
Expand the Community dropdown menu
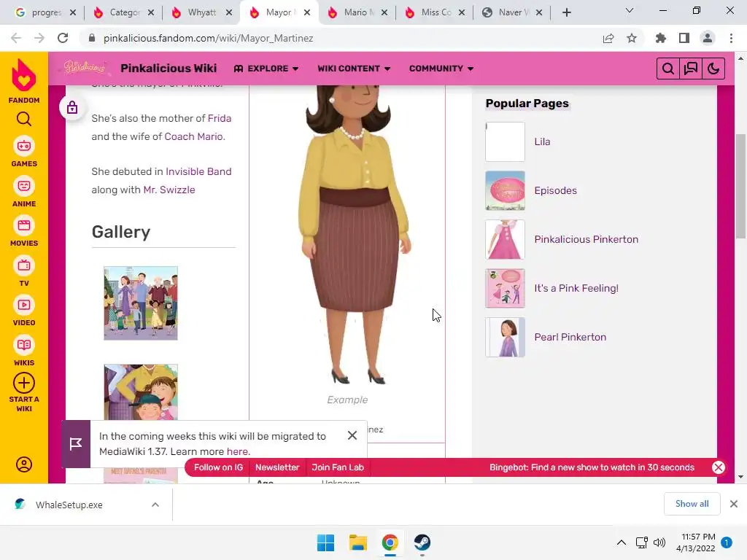pyautogui.click(x=441, y=69)
